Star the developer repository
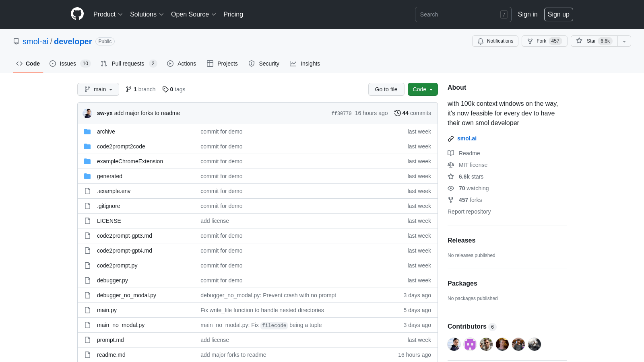This screenshot has height=362, width=644. coord(594,41)
